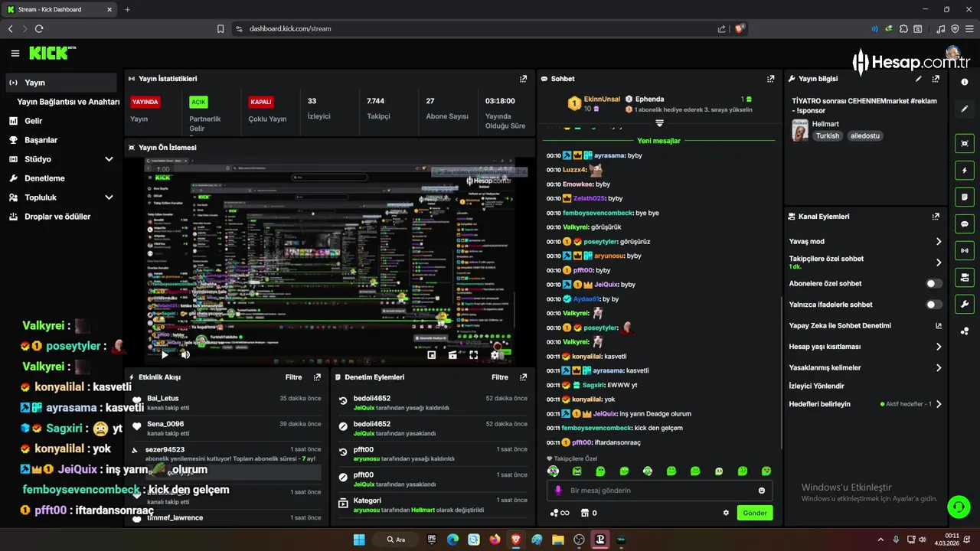Toggle the chat bubble icon in right sidebar

pos(965,223)
